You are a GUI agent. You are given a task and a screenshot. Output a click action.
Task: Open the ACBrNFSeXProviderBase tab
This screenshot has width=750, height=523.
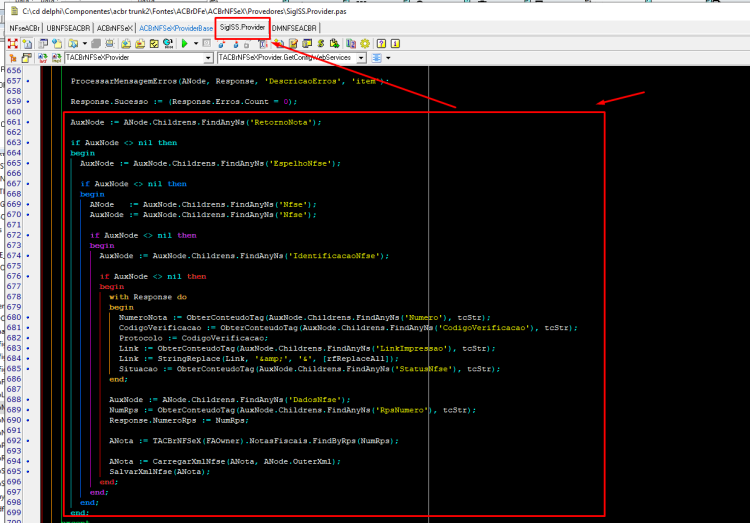pos(176,28)
